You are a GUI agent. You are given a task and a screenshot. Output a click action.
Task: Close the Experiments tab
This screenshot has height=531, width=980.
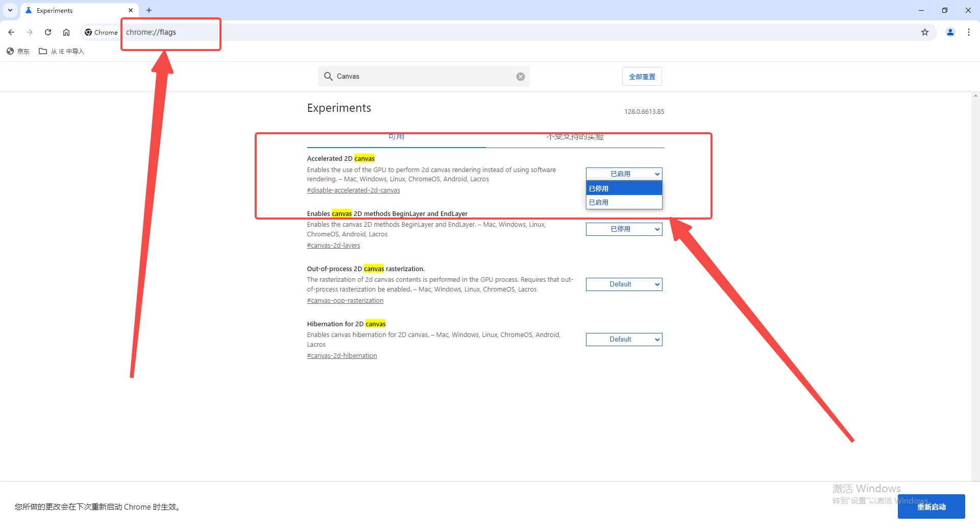[131, 10]
